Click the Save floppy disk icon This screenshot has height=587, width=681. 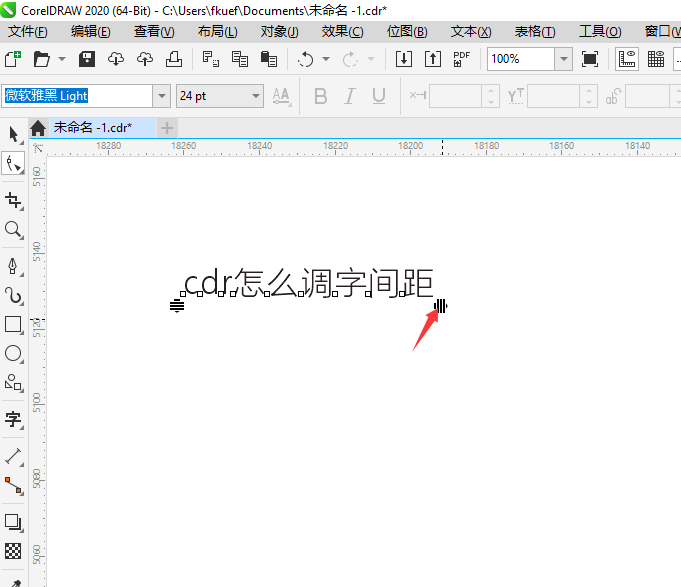(87, 59)
